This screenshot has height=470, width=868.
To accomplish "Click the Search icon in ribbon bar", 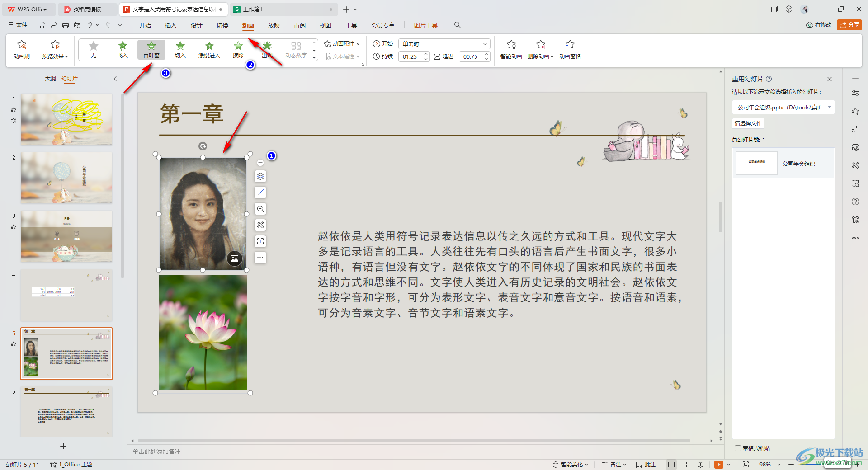I will pos(458,25).
